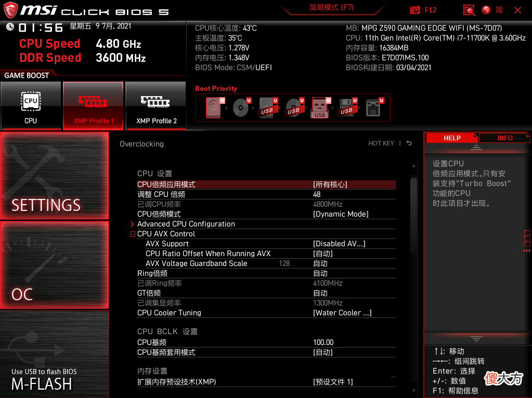
Task: Open CPU Cooler Tuning Water Cooler option
Action: coord(342,313)
